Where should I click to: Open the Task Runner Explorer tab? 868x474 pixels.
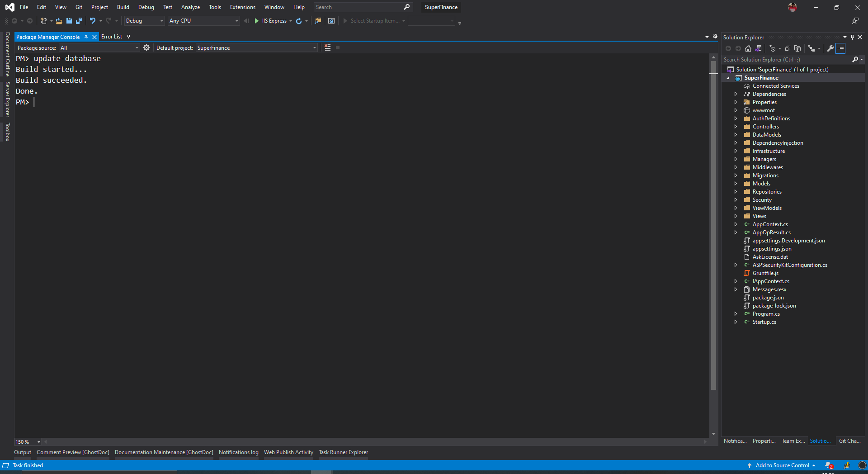coord(343,452)
